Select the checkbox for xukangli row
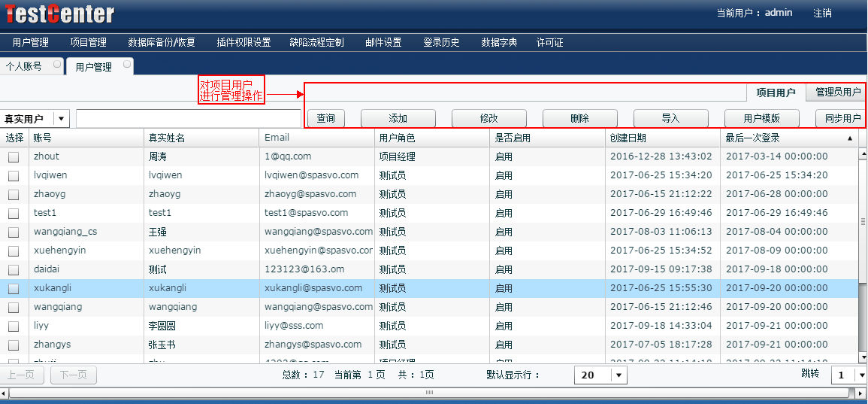 click(x=14, y=289)
